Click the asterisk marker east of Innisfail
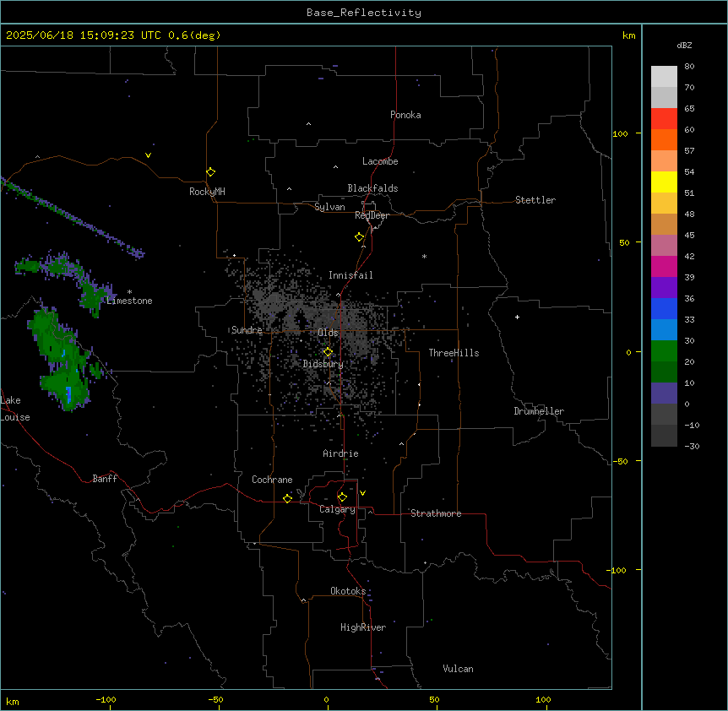Image resolution: width=728 pixels, height=711 pixels. pyautogui.click(x=424, y=256)
